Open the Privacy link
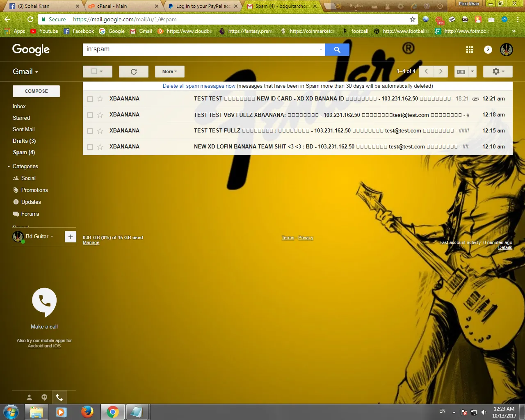This screenshot has height=420, width=525. tap(306, 238)
